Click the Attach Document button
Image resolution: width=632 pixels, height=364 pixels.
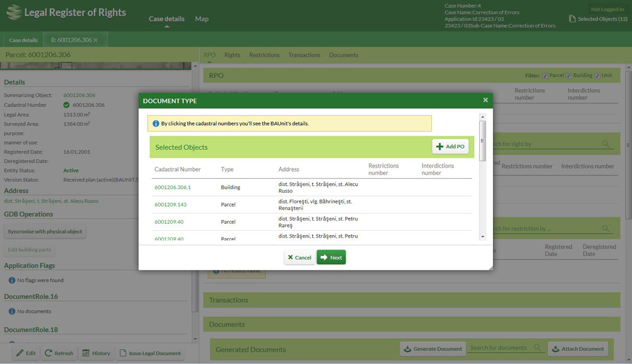578,349
